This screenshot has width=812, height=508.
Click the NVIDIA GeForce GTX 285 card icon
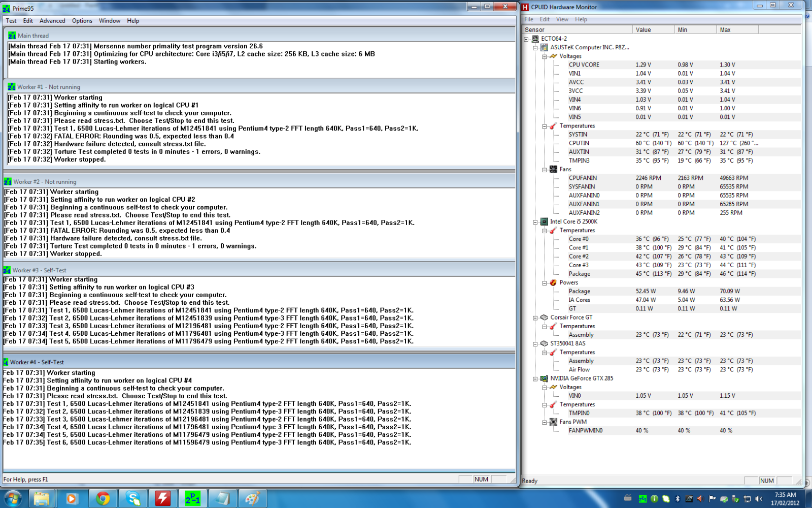544,378
